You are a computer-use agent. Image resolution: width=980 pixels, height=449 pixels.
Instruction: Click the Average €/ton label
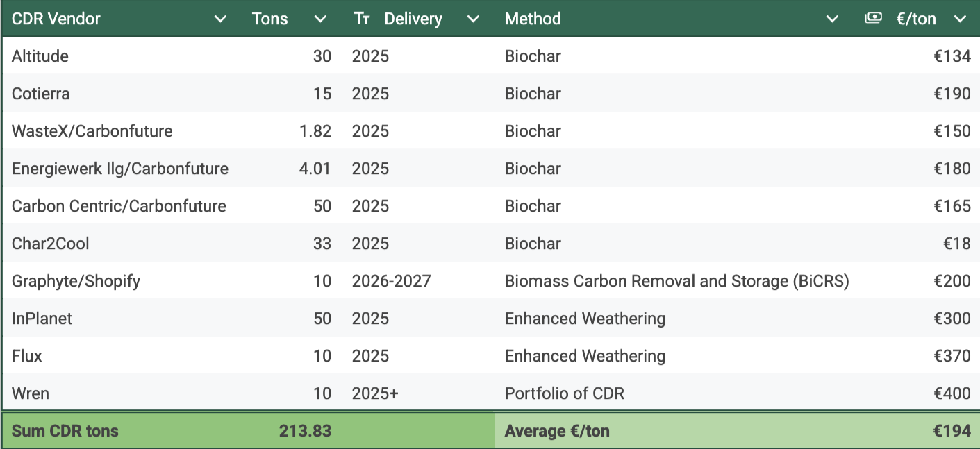point(557,431)
